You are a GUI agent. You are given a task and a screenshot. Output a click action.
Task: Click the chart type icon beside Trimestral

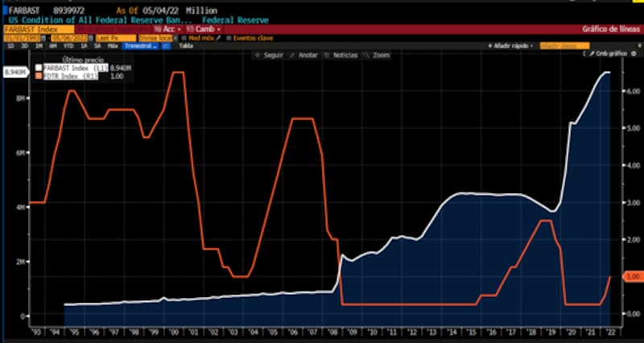(x=166, y=47)
